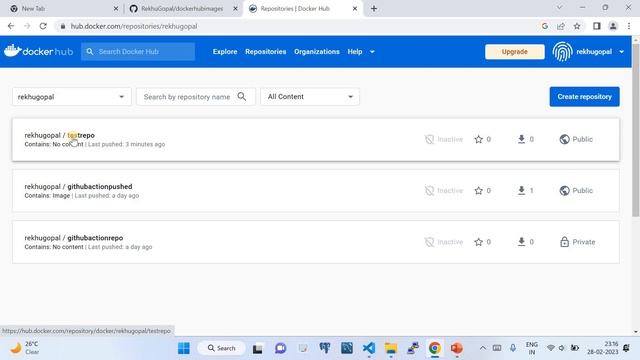Open the rekhugopal / testrepo repository
This screenshot has width=640, height=360.
click(x=60, y=135)
